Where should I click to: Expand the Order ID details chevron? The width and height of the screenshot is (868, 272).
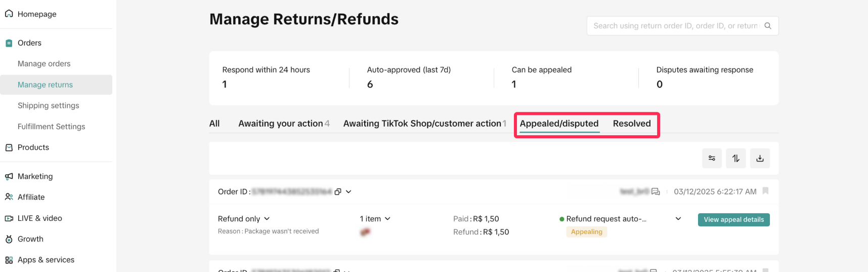(x=349, y=192)
